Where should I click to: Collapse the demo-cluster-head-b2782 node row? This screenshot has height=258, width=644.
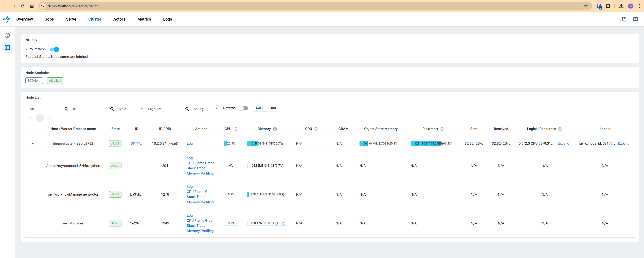pyautogui.click(x=33, y=144)
